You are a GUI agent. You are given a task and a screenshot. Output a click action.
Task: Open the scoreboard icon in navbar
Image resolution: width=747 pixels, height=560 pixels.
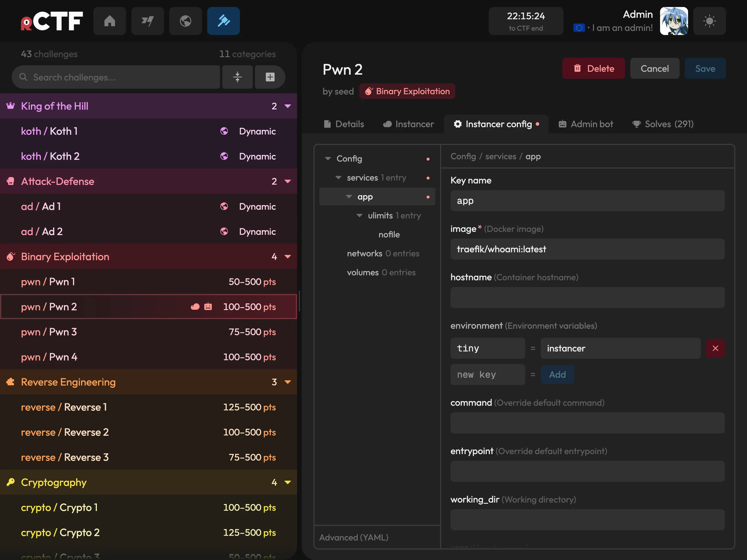147,21
